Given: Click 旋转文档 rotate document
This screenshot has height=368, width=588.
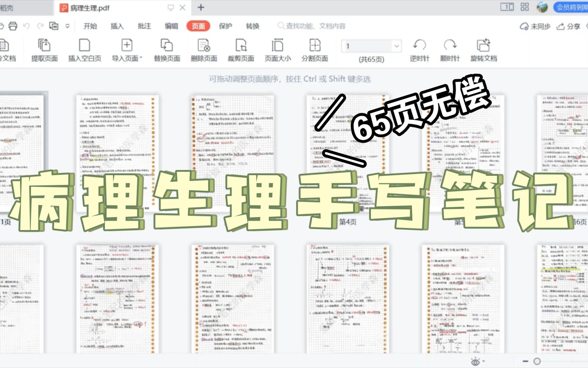Looking at the screenshot, I should coord(484,50).
